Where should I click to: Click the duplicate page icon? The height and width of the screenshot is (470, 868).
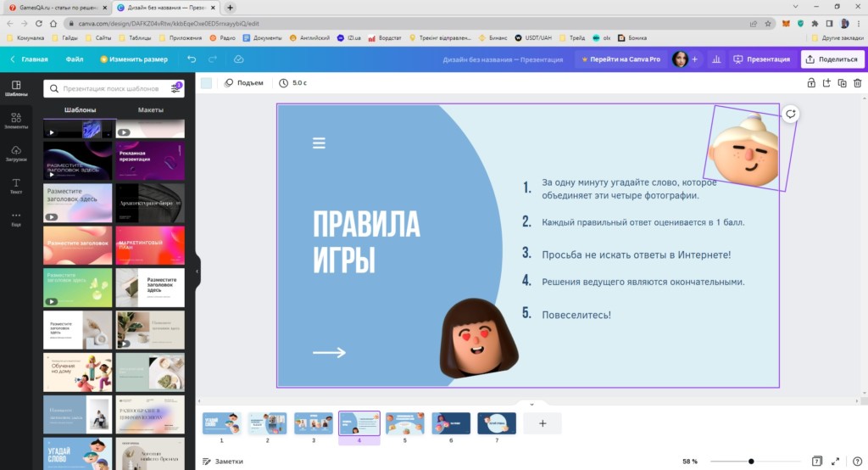pyautogui.click(x=842, y=83)
